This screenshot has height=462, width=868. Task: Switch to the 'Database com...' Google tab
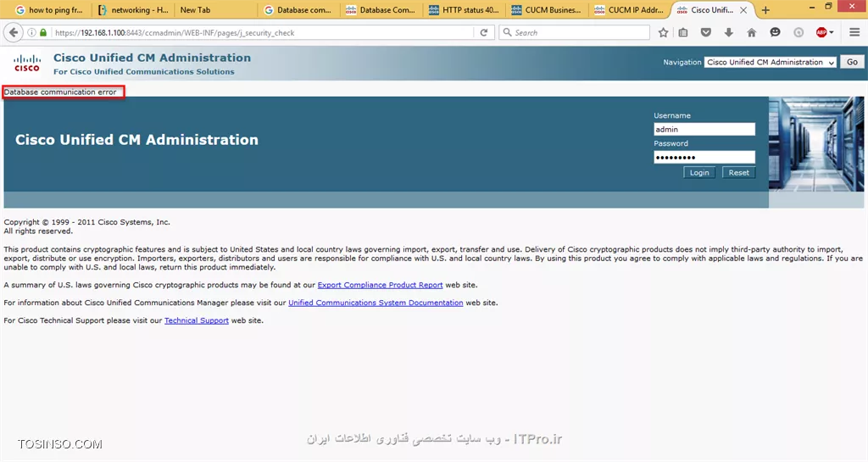298,10
